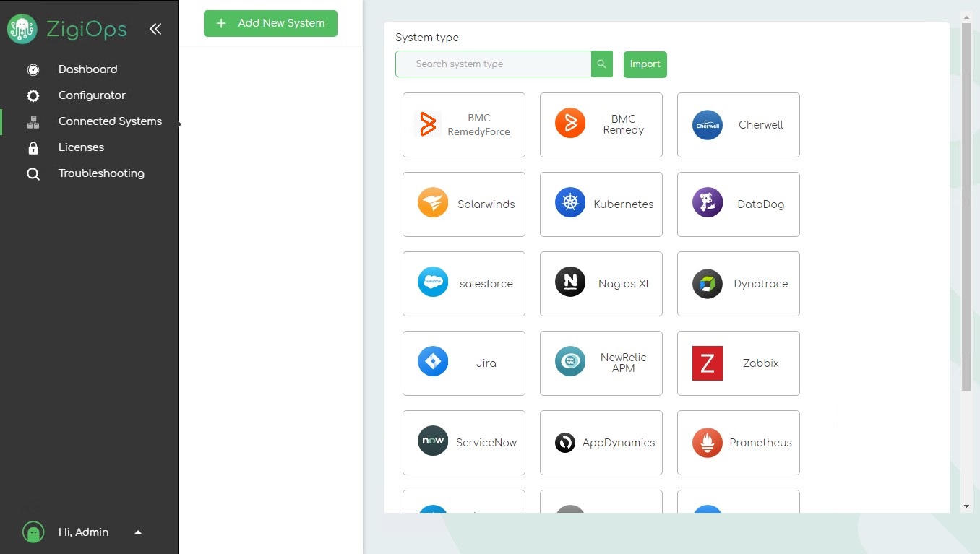
Task: Go to the Licenses section
Action: coord(81,147)
